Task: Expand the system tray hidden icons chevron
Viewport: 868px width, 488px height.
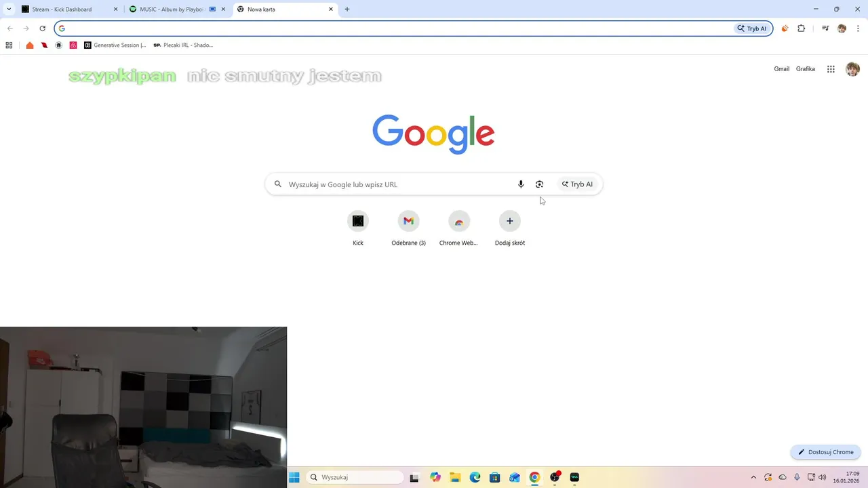Action: click(x=753, y=477)
